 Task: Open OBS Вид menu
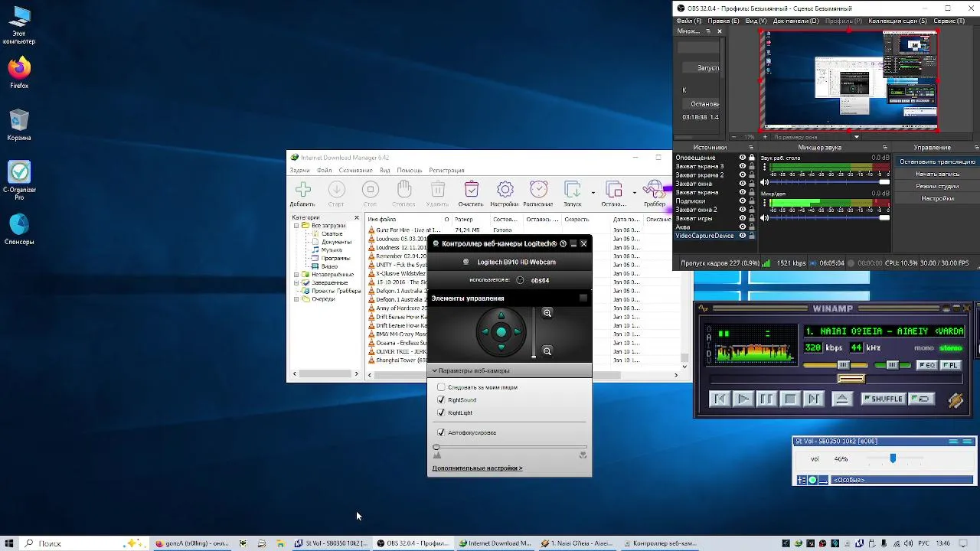point(756,21)
